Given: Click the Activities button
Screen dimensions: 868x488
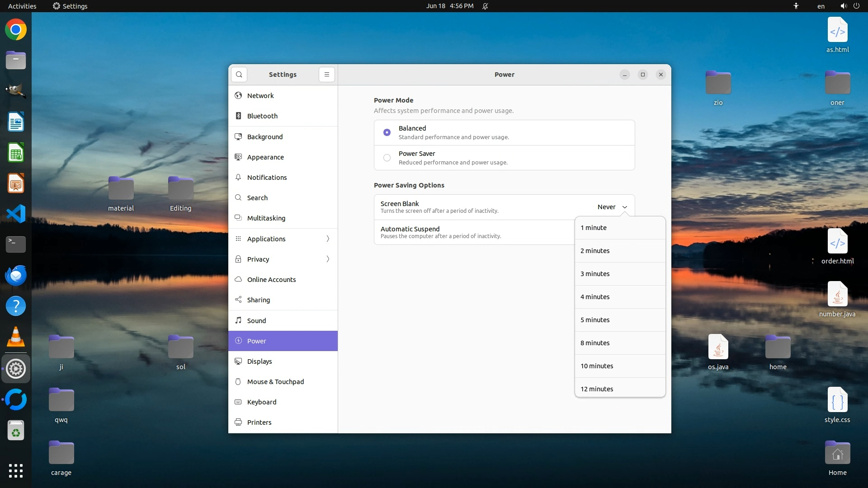Looking at the screenshot, I should pos(22,6).
